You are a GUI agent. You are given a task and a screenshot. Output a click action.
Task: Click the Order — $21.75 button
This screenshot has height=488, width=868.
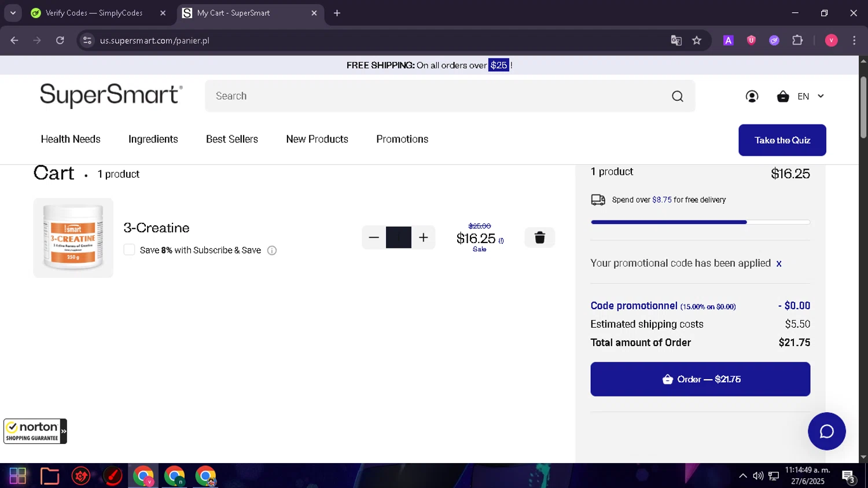tap(700, 379)
